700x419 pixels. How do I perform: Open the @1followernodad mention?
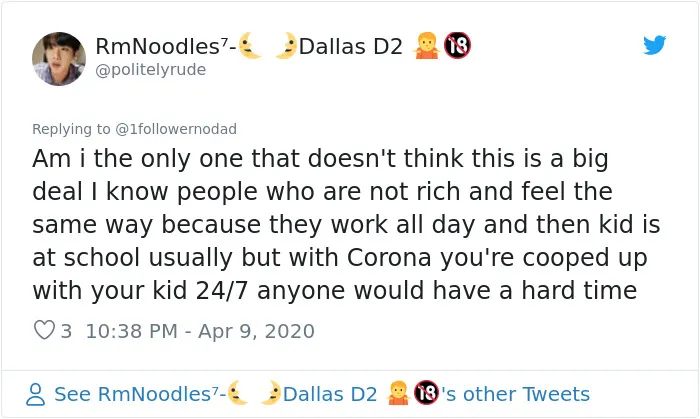(176, 129)
